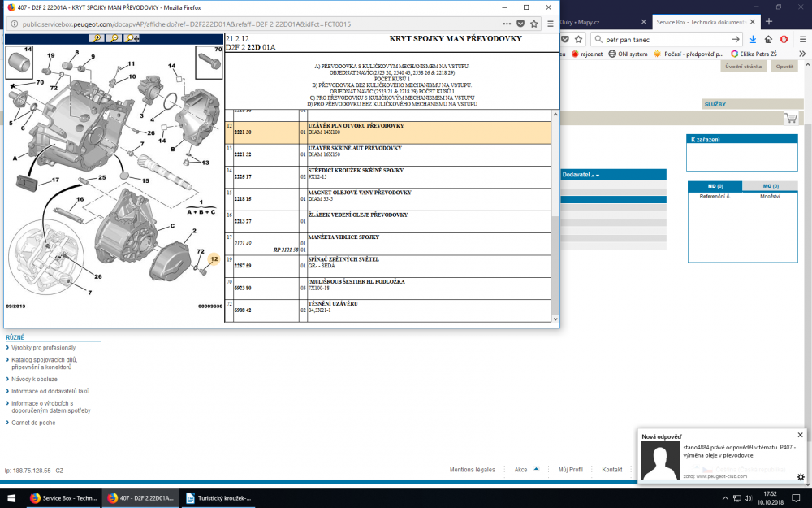Close the Mapy.cz tab
Viewport: 812px width, 508px height.
pos(644,22)
